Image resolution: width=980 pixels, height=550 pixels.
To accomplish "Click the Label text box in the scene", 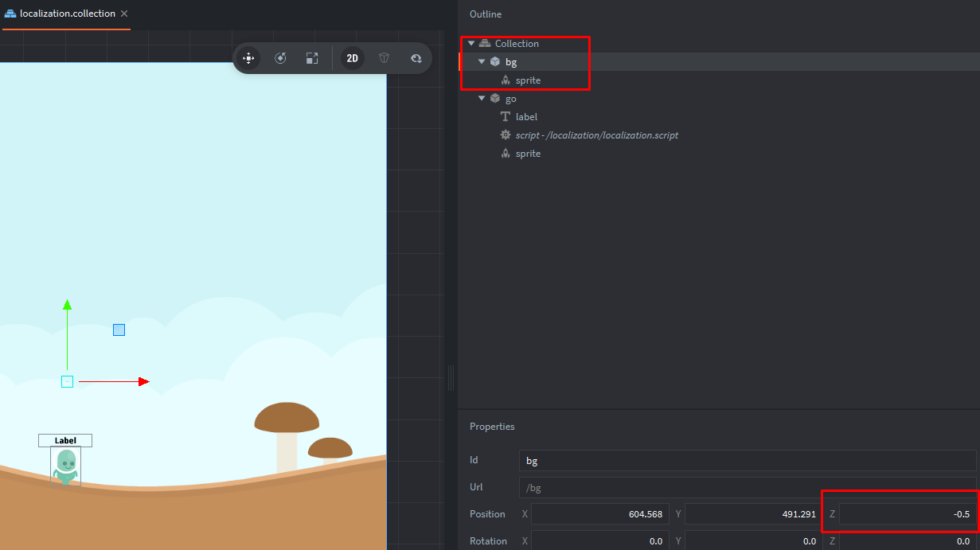I will tap(65, 440).
